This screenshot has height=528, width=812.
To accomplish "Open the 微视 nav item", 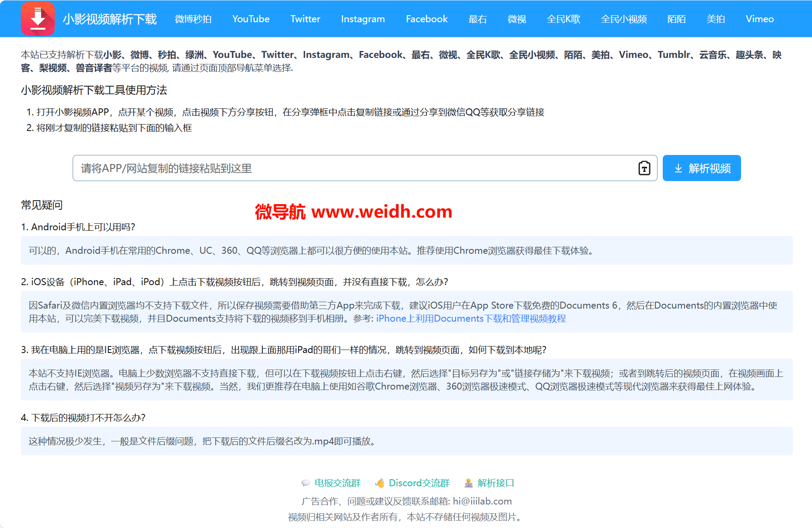I will [517, 19].
